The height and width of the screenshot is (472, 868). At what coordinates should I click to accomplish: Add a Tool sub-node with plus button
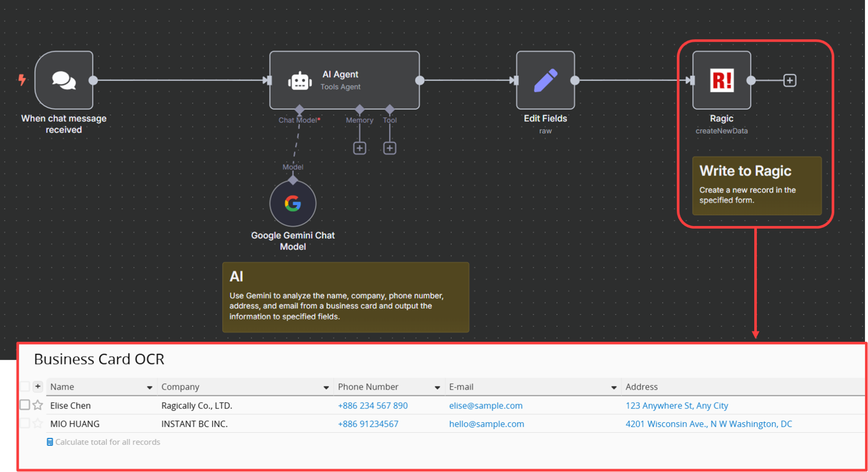tap(389, 148)
